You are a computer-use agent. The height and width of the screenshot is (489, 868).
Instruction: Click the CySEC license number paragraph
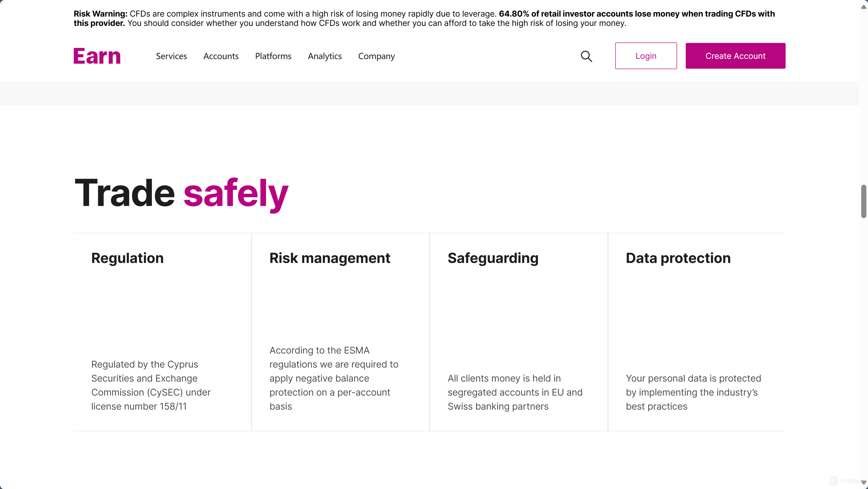[151, 385]
